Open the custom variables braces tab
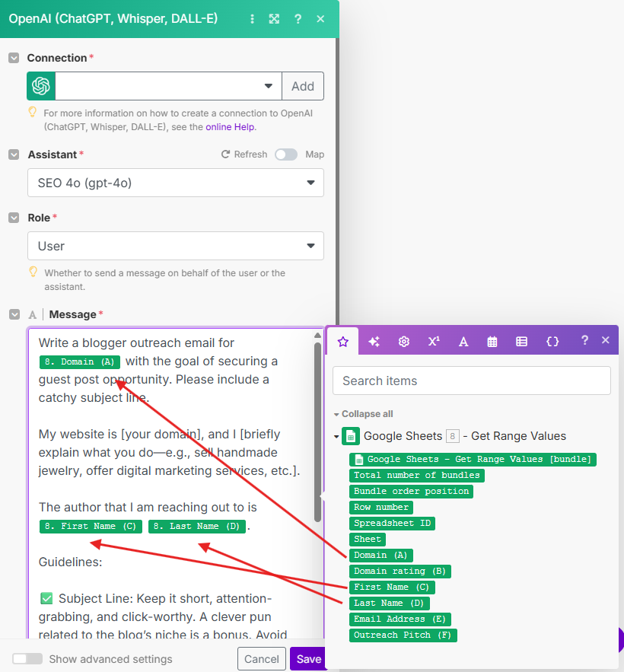This screenshot has height=672, width=624. [x=552, y=342]
